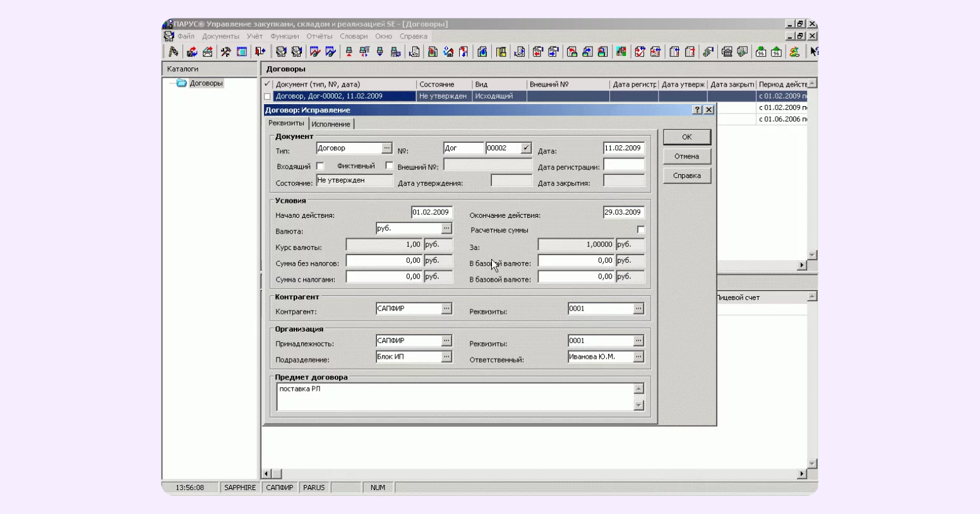980x514 pixels.
Task: Click the Справка button in dialog
Action: [x=687, y=176]
